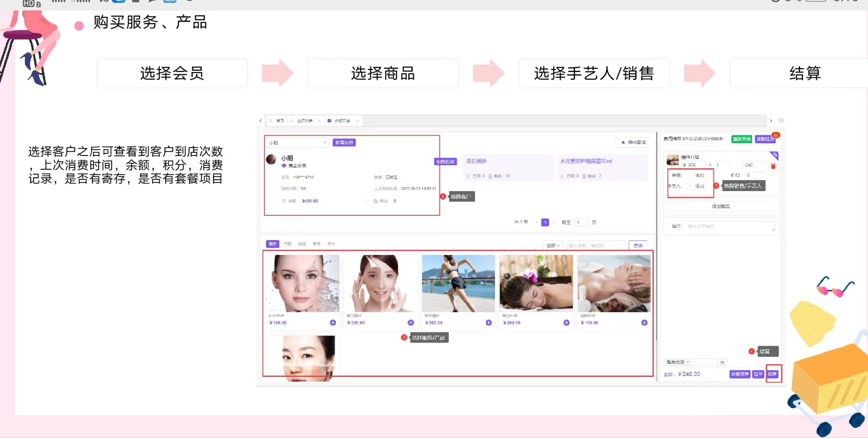Add the ¥200.00 whitening service
The width and height of the screenshot is (868, 438).
[411, 323]
